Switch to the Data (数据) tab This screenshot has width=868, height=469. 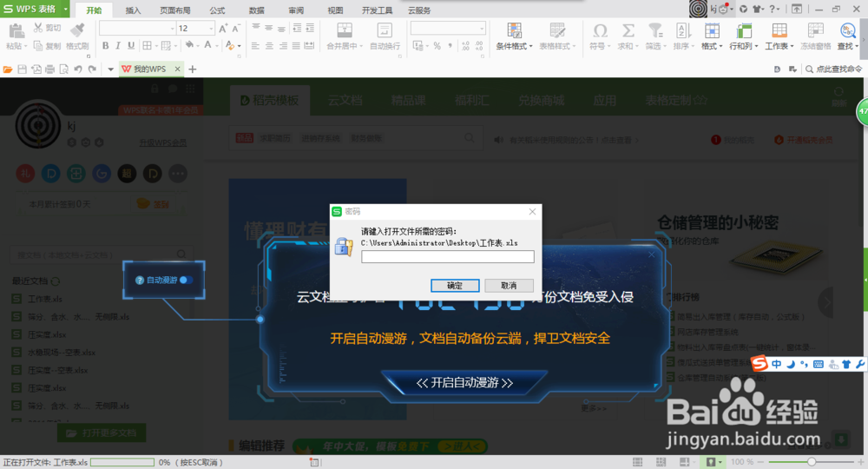[x=256, y=10]
